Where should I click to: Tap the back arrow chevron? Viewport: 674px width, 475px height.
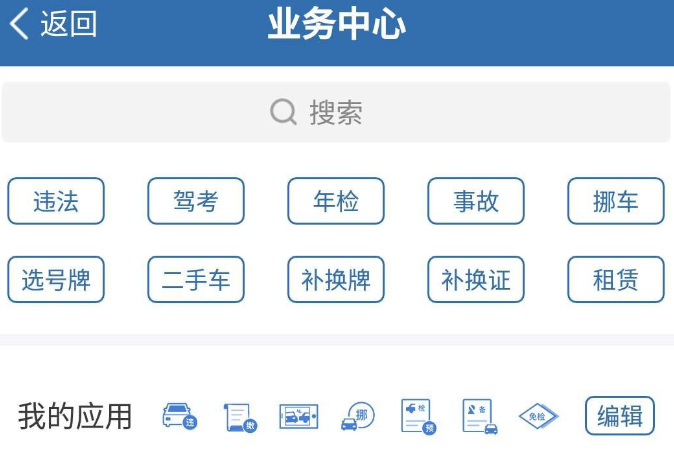click(19, 24)
